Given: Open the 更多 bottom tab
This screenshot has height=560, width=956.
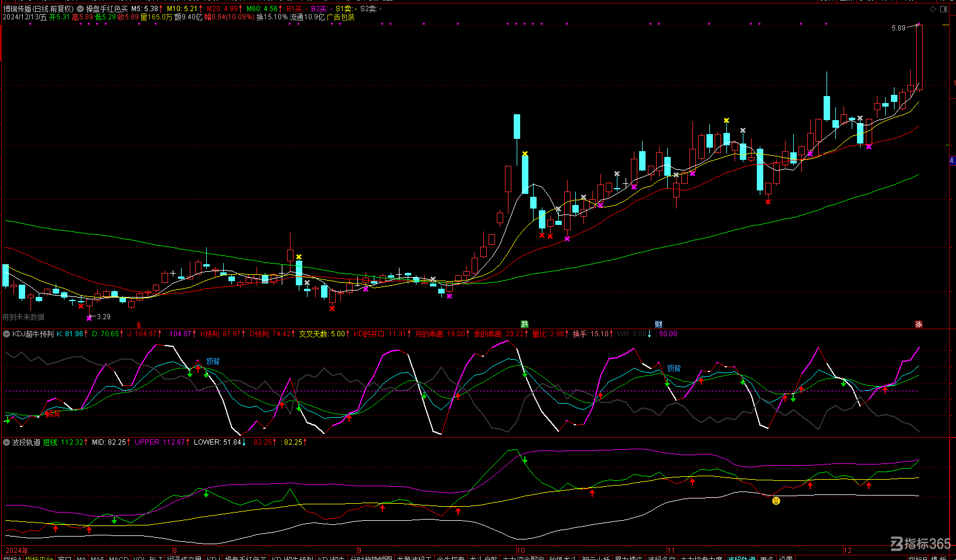Looking at the screenshot, I should click(767, 558).
